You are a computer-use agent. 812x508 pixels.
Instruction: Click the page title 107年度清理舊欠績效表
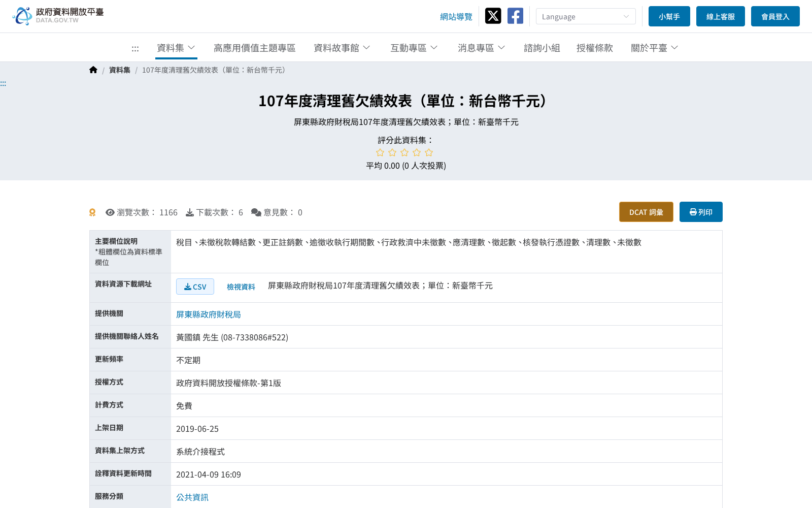click(x=406, y=101)
